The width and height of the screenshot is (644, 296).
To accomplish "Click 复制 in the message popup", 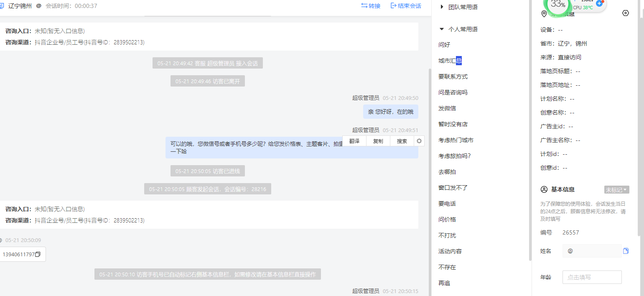I will [378, 141].
